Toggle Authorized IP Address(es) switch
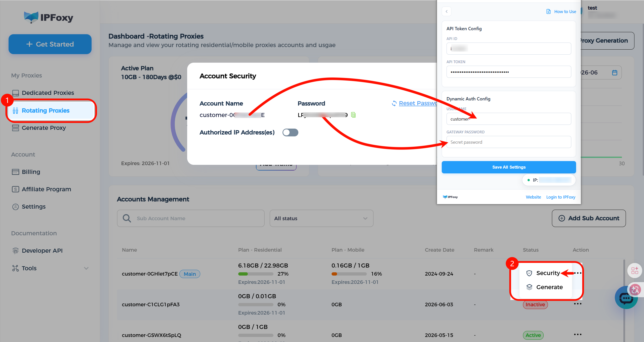The height and width of the screenshot is (342, 644). pyautogui.click(x=290, y=133)
